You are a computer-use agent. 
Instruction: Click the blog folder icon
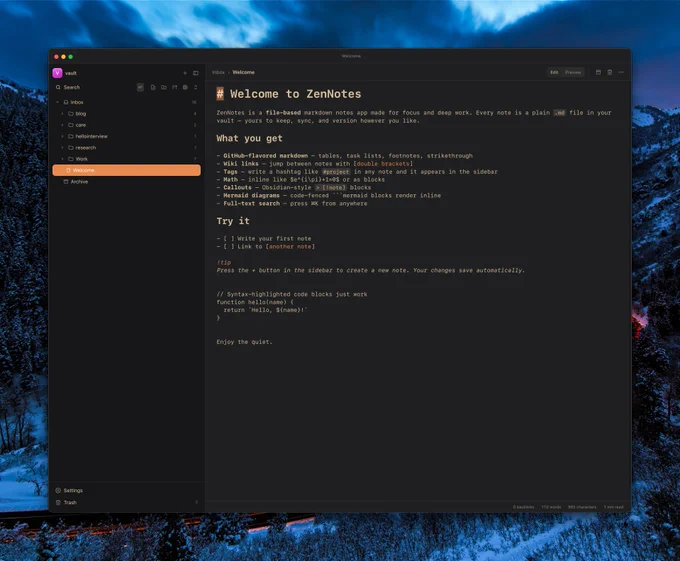point(71,114)
